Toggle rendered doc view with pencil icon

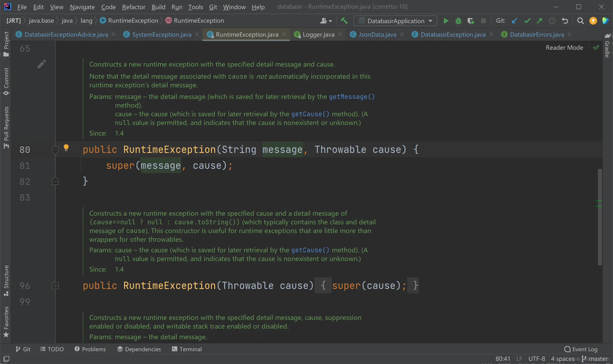click(x=42, y=64)
